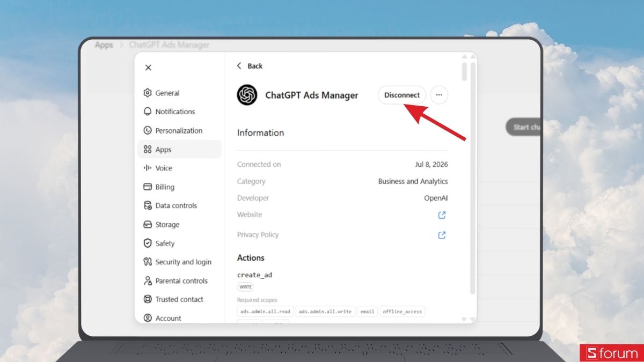Click the Billing card icon

point(148,187)
